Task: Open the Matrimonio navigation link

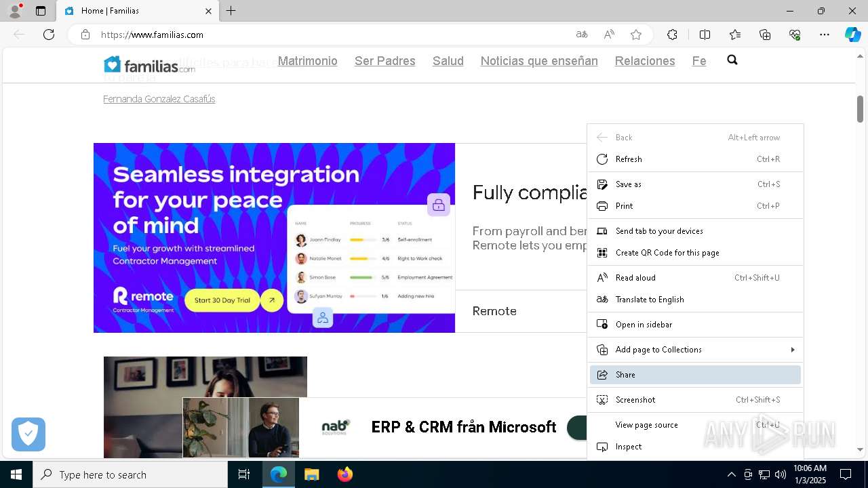Action: 307,61
